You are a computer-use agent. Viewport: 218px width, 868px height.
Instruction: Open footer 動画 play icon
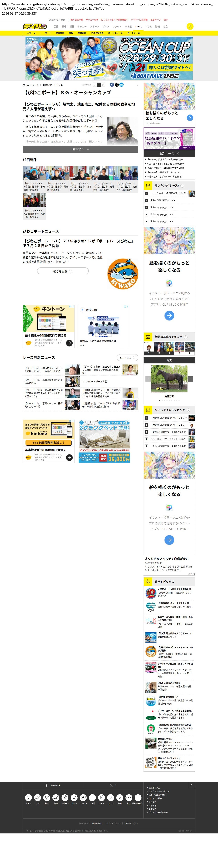coord(119,798)
